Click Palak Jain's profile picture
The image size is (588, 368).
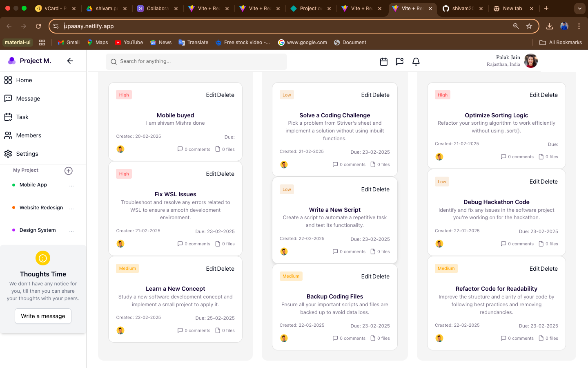click(530, 61)
